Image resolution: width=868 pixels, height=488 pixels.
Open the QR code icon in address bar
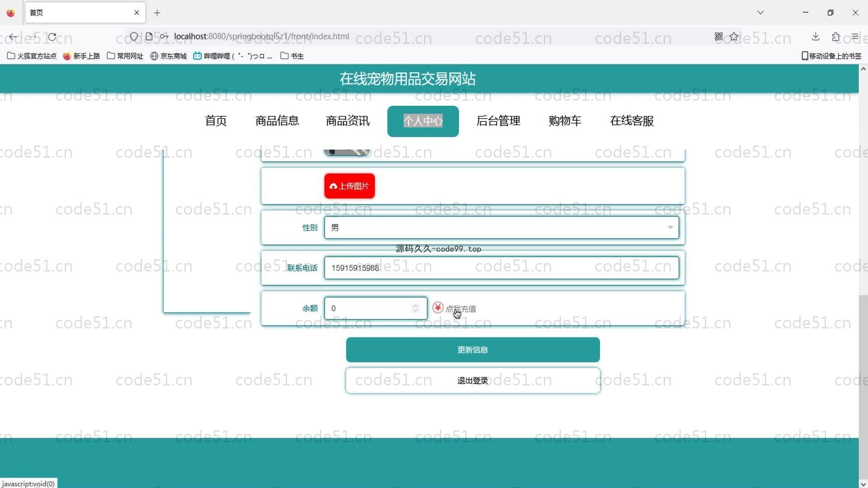[x=719, y=36]
